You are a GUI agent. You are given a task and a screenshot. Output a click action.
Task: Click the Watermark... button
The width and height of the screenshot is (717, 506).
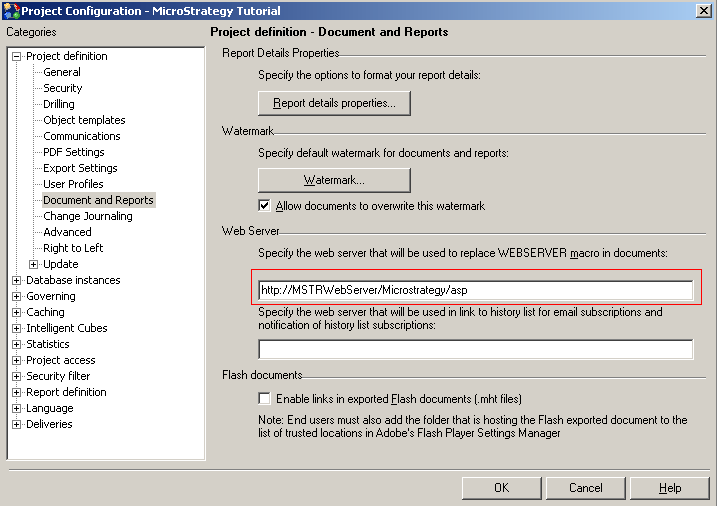click(x=334, y=181)
